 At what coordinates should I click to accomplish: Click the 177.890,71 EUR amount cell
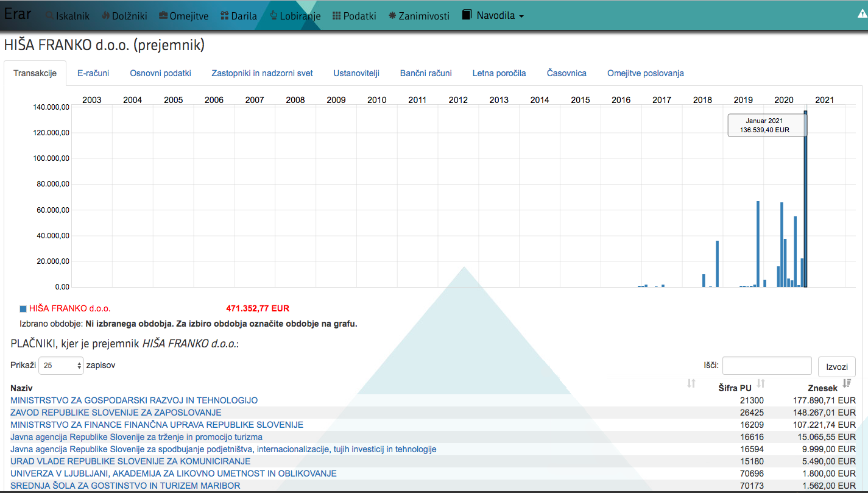point(824,400)
